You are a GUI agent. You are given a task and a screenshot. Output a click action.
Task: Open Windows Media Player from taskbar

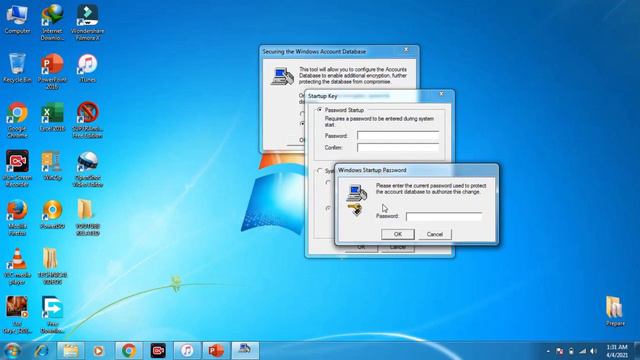(98, 351)
